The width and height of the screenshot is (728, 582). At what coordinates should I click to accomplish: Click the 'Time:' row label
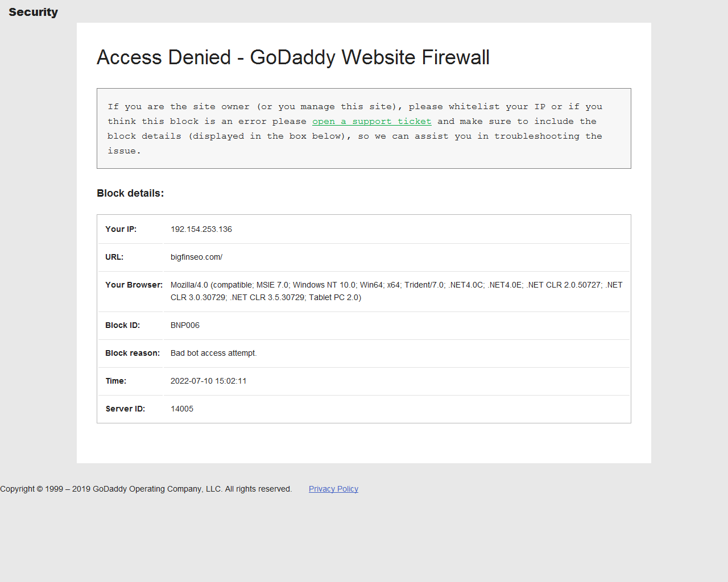coord(115,381)
